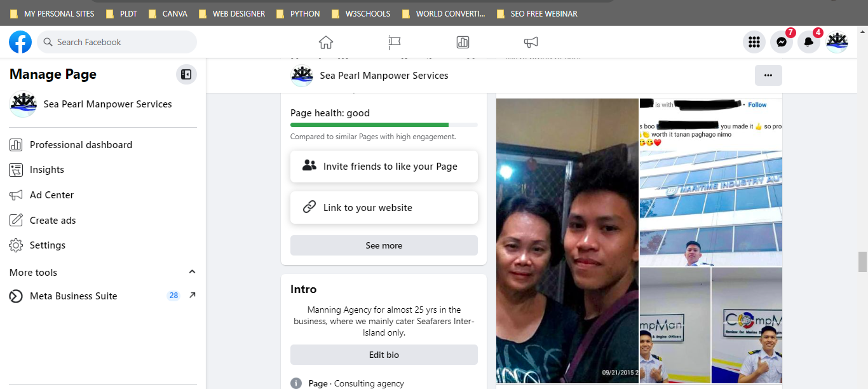Click the Professional dashboard icon
The width and height of the screenshot is (868, 389).
[x=16, y=145]
